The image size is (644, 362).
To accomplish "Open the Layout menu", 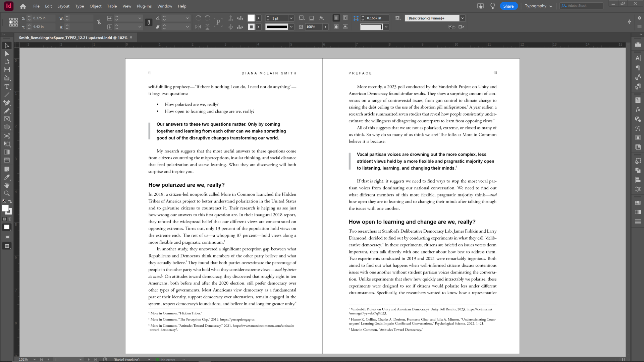I will [63, 6].
